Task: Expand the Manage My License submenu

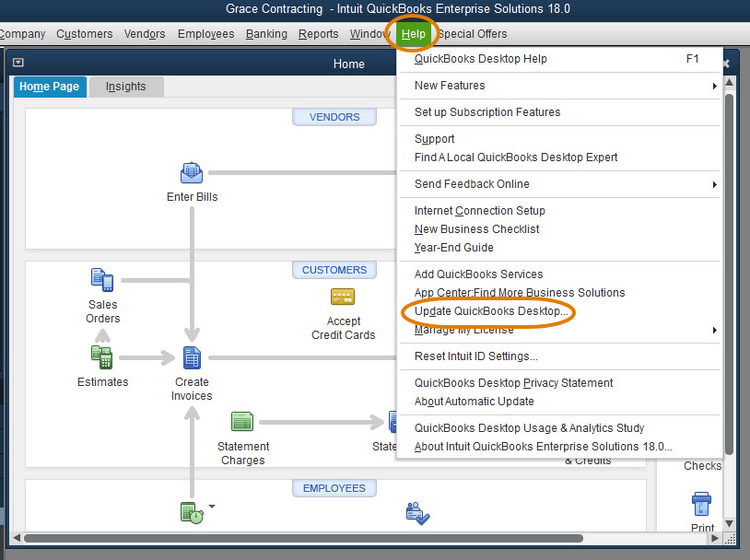Action: [714, 330]
